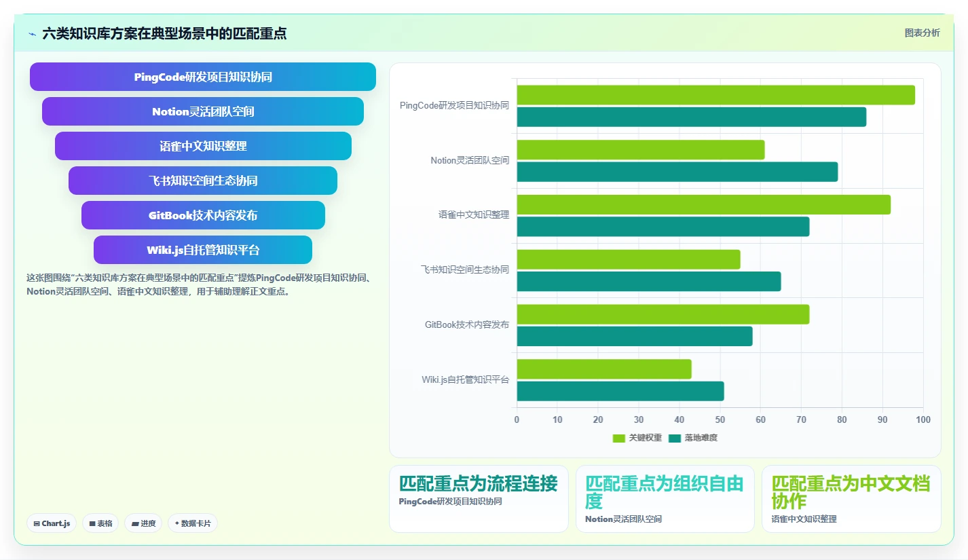The width and height of the screenshot is (968, 560).
Task: Click the 语雀中文知识整理 y-axis label
Action: point(474,215)
